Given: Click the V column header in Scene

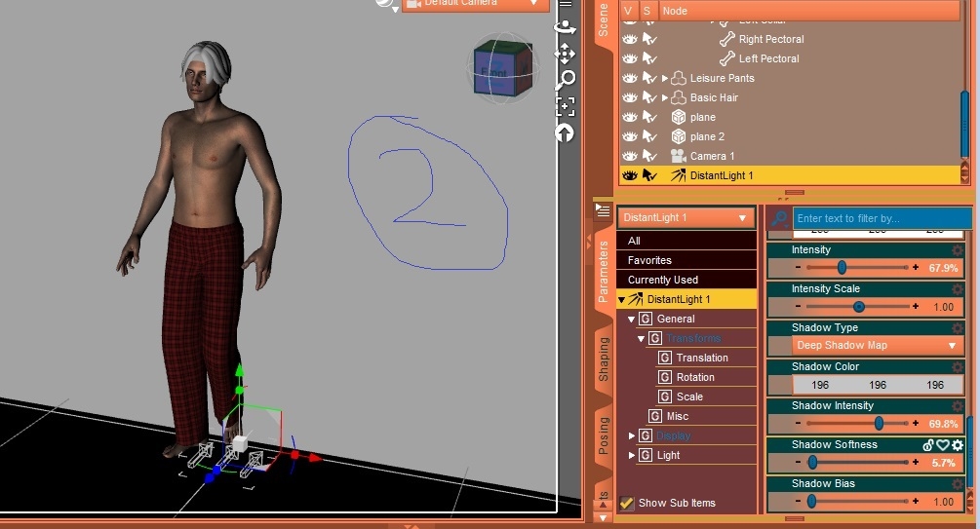Looking at the screenshot, I should coord(628,11).
